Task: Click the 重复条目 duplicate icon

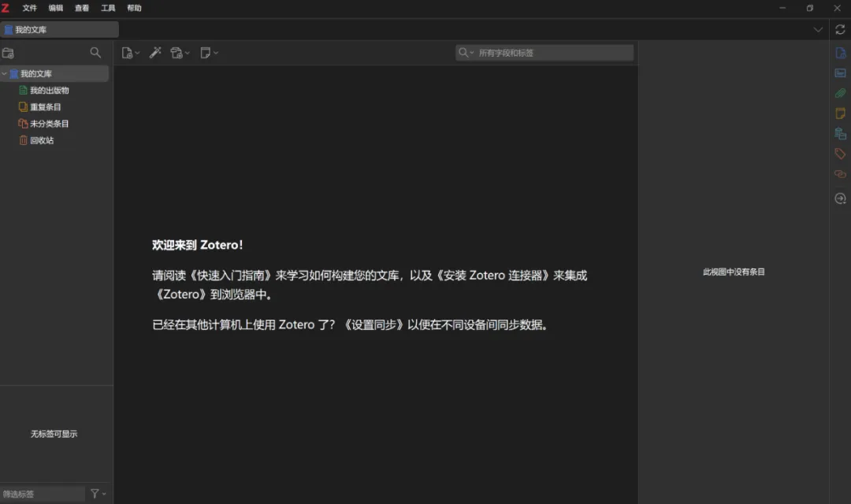Action: [x=23, y=107]
